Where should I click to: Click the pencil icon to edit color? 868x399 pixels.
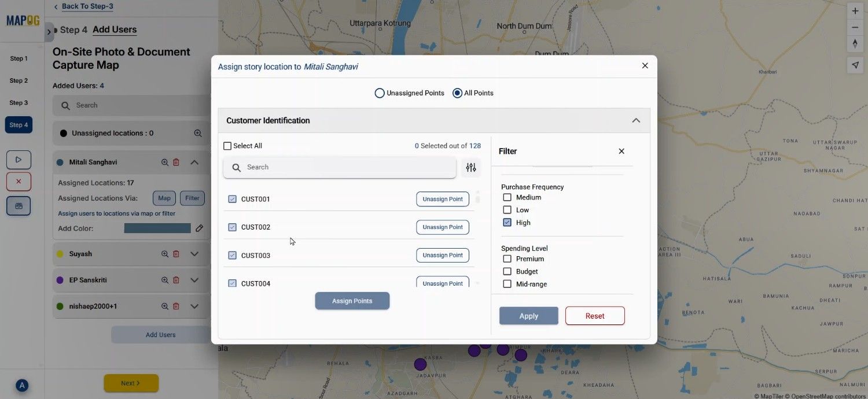click(x=200, y=228)
